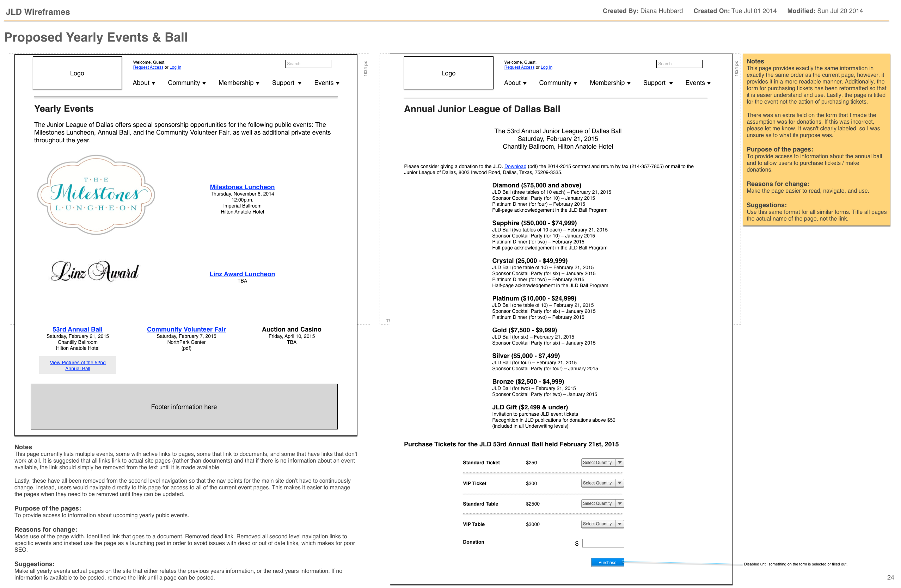
Task: Open Standard Ticket quantity dropdown
Action: coord(603,463)
